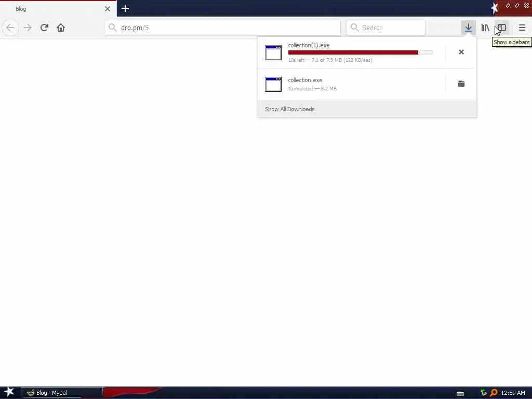Open the Library menu icon
Viewport: 532px width, 399px height.
485,28
